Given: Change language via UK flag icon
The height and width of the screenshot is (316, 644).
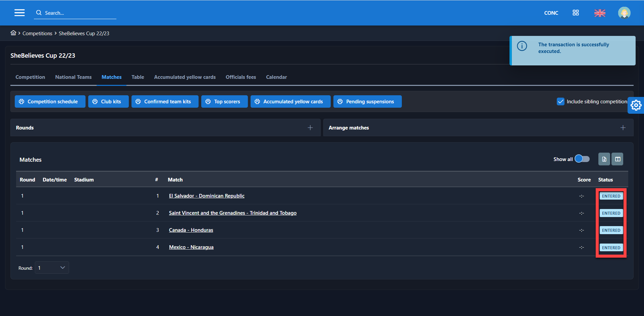Looking at the screenshot, I should 600,13.
